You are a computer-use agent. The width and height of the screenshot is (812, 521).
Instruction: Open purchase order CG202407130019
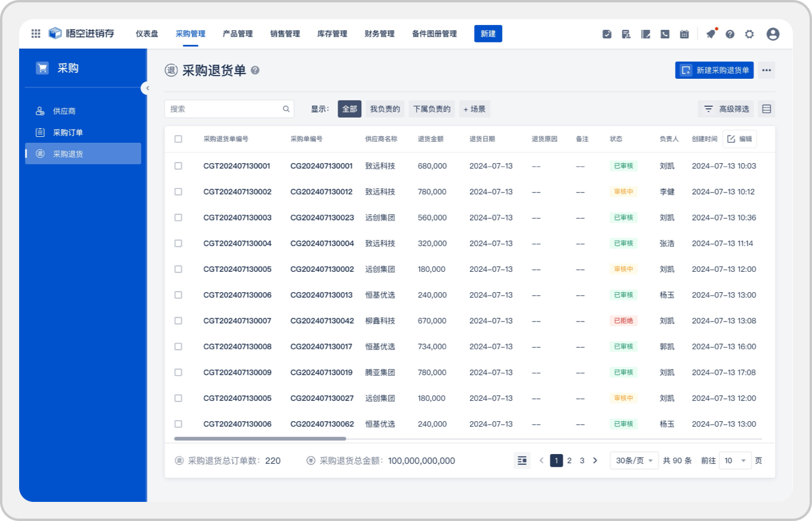pos(322,372)
